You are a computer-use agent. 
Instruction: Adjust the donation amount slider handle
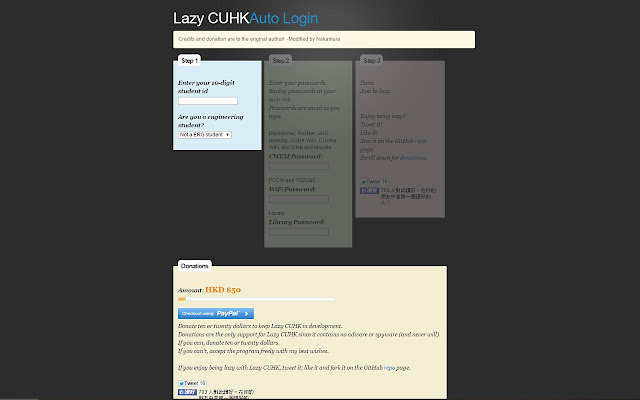click(188, 299)
